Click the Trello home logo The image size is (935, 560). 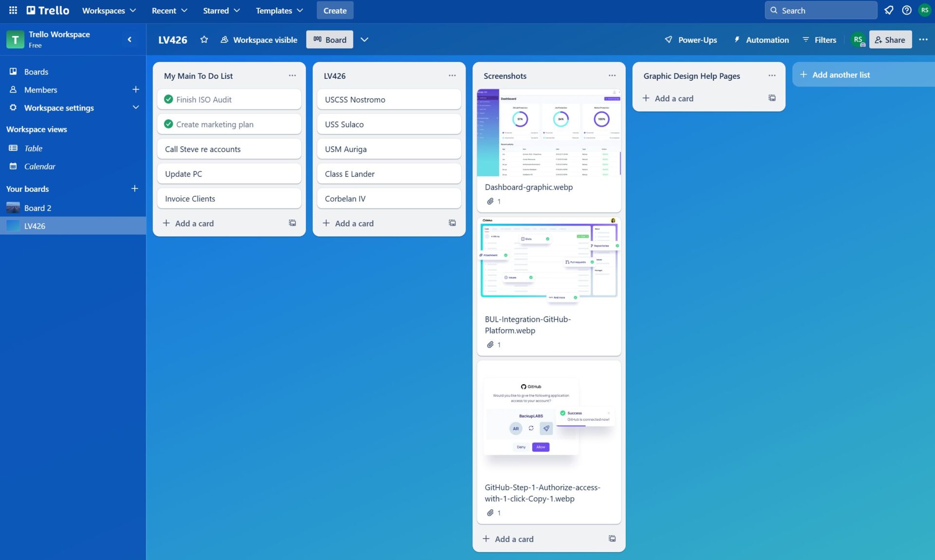pyautogui.click(x=48, y=10)
